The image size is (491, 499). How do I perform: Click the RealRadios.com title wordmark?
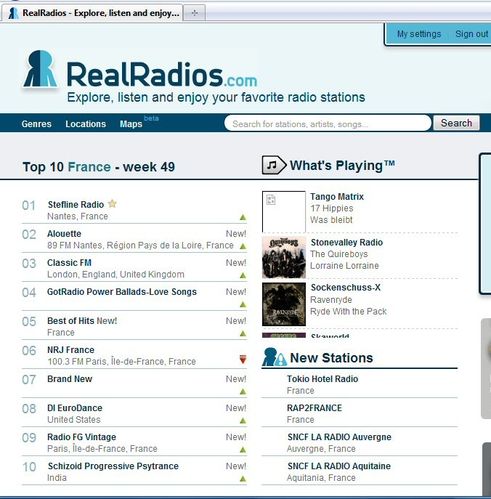[x=162, y=74]
